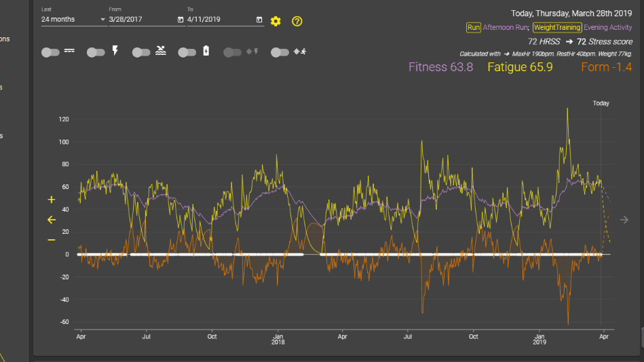Click the Today marker label on chart
The height and width of the screenshot is (362, 644).
[601, 104]
